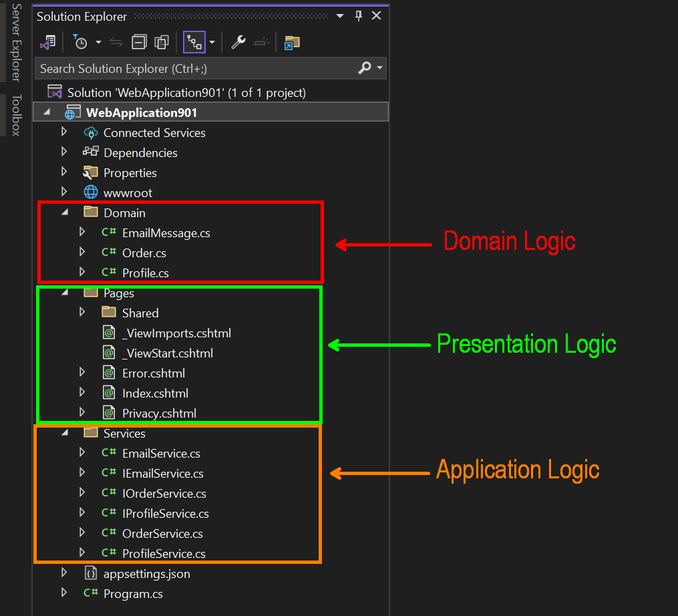This screenshot has height=616, width=678.
Task: Click the Dependencies icon
Action: 90,152
